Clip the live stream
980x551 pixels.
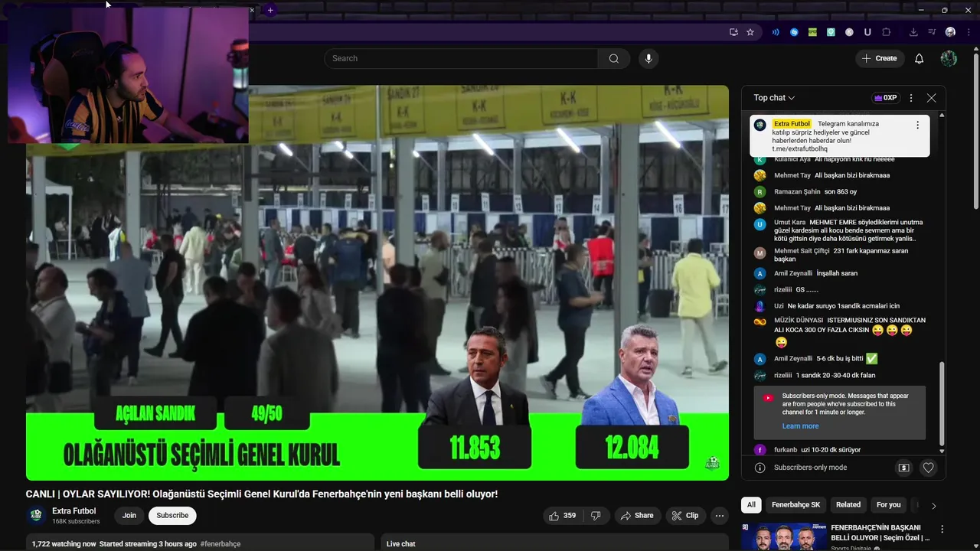point(685,516)
